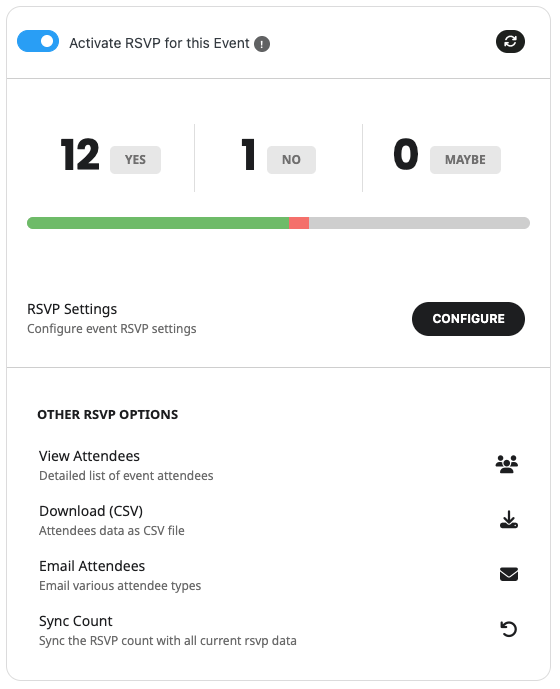
Task: Click the YES count badge
Action: pos(135,160)
